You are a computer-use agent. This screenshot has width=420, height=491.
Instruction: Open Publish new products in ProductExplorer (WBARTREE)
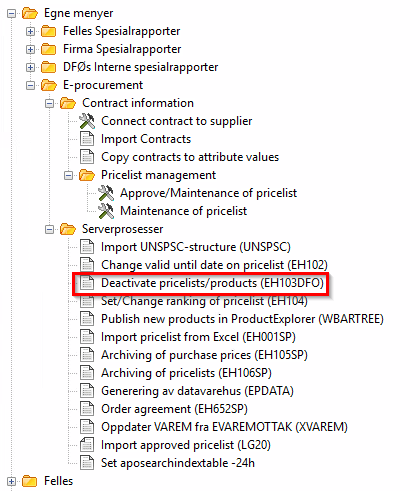[x=242, y=319]
